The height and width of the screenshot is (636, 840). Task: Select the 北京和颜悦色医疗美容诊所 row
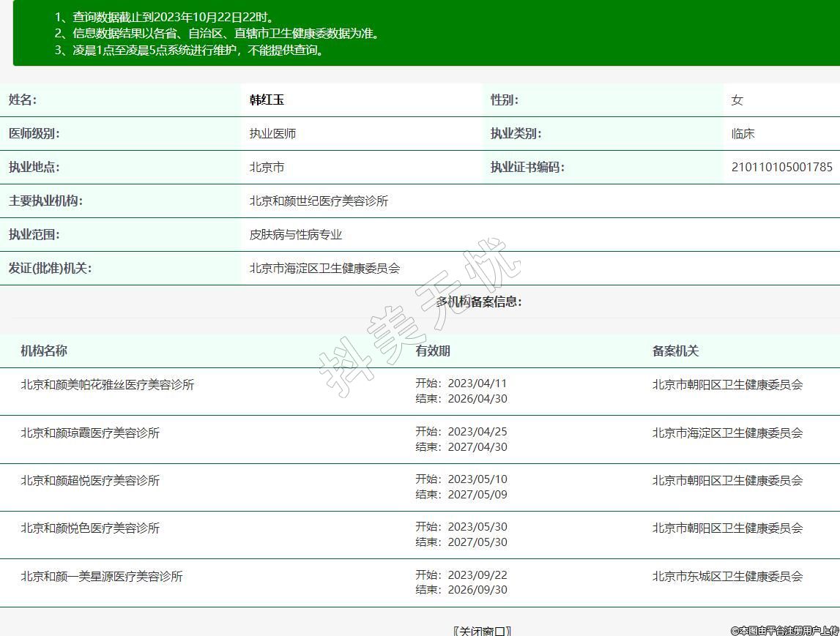click(x=90, y=528)
